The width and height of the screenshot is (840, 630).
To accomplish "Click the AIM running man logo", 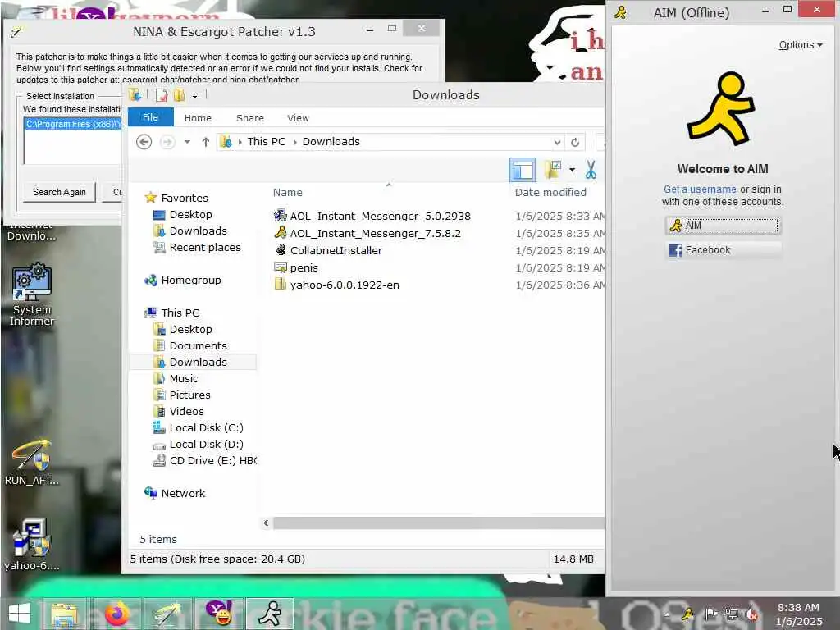I will pyautogui.click(x=722, y=109).
